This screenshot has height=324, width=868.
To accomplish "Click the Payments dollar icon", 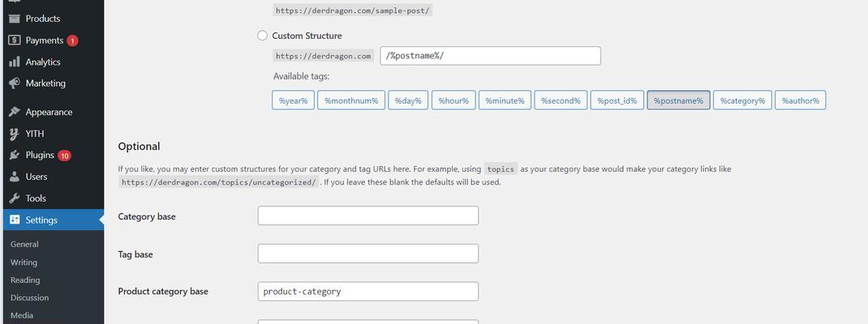I will click(15, 40).
